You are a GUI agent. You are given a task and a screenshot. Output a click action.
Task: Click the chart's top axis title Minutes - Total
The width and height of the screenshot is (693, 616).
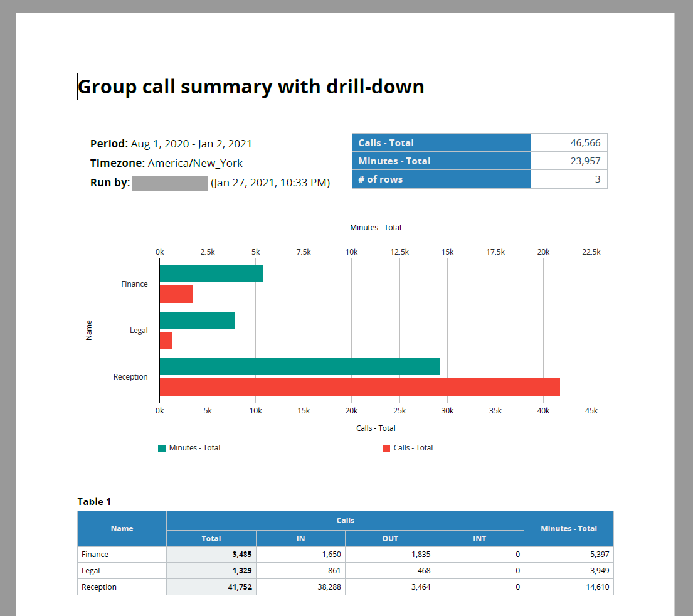coord(376,227)
